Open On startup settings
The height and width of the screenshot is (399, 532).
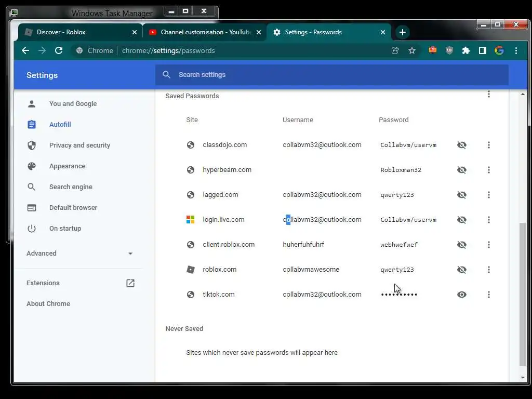pyautogui.click(x=65, y=229)
